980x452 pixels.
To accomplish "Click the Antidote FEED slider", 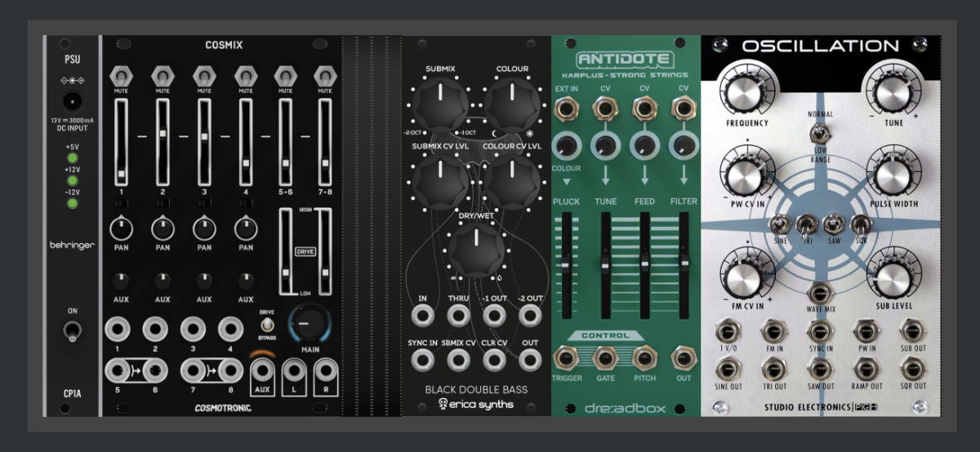I will coord(644,264).
